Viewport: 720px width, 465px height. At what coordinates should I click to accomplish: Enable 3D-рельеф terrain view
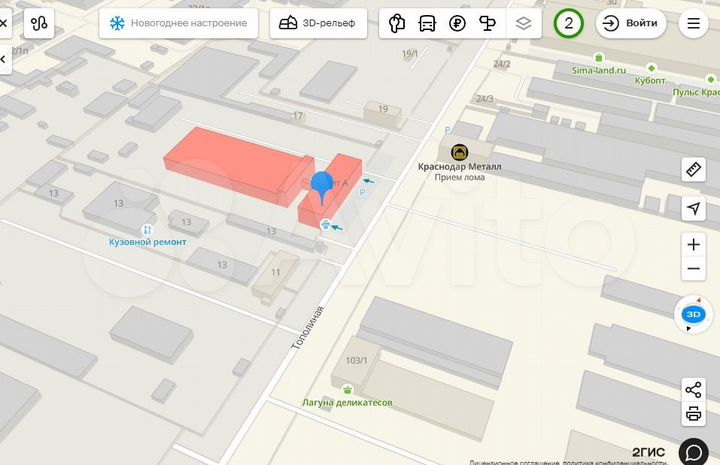[318, 23]
